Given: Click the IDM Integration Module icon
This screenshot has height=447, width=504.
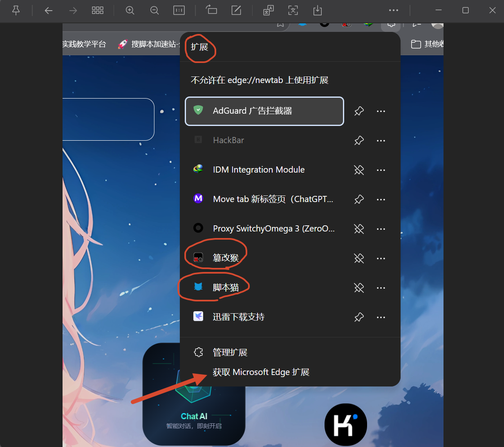Looking at the screenshot, I should click(198, 169).
